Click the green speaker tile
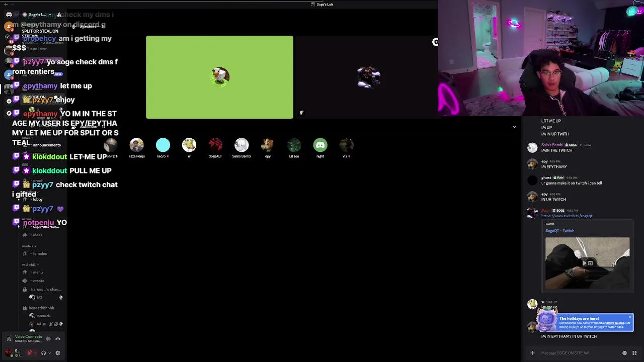Screen dimensions: 644x362 coord(219,77)
